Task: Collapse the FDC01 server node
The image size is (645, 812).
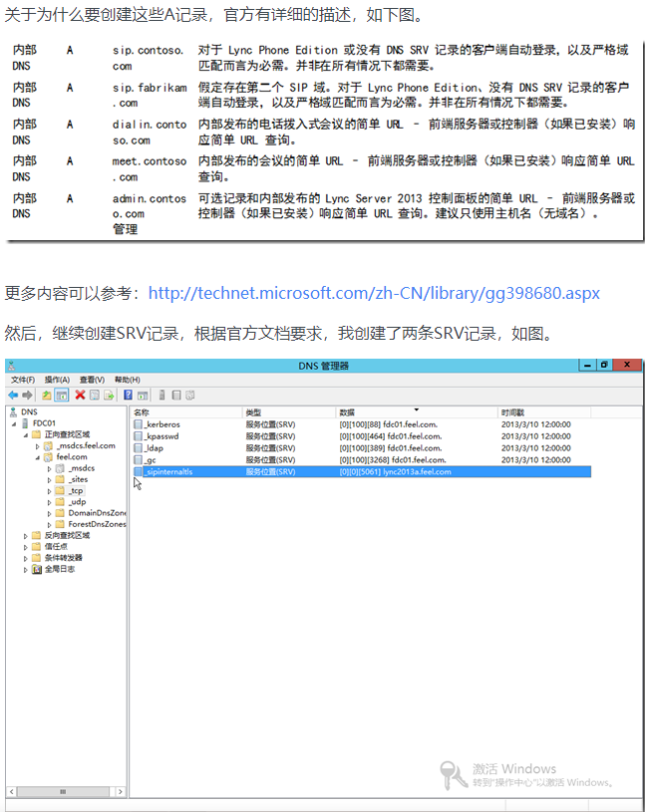Action: click(14, 423)
